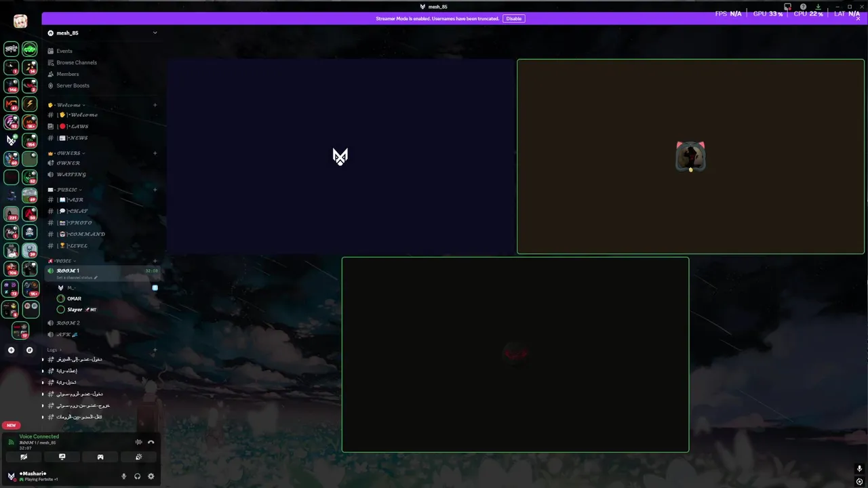
Task: Open the server folder with badge 17
Action: tap(20, 331)
